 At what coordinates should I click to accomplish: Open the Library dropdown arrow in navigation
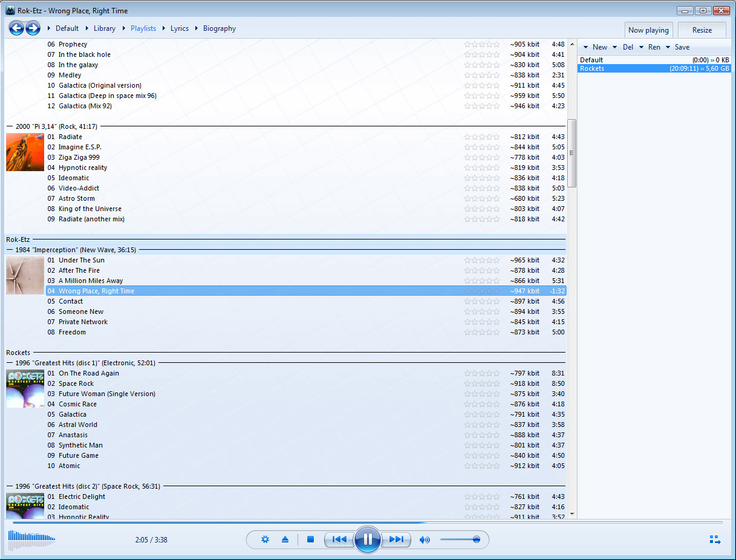(87, 28)
